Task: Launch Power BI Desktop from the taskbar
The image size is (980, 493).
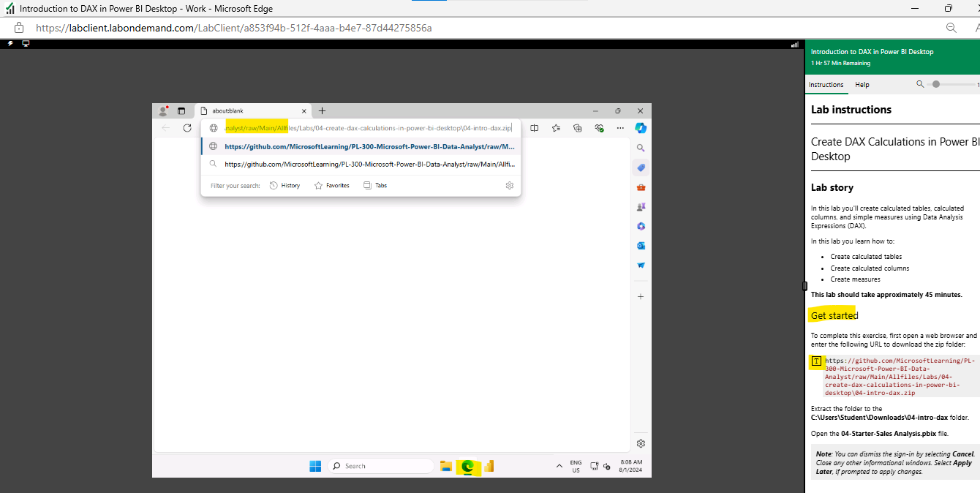Action: [489, 466]
